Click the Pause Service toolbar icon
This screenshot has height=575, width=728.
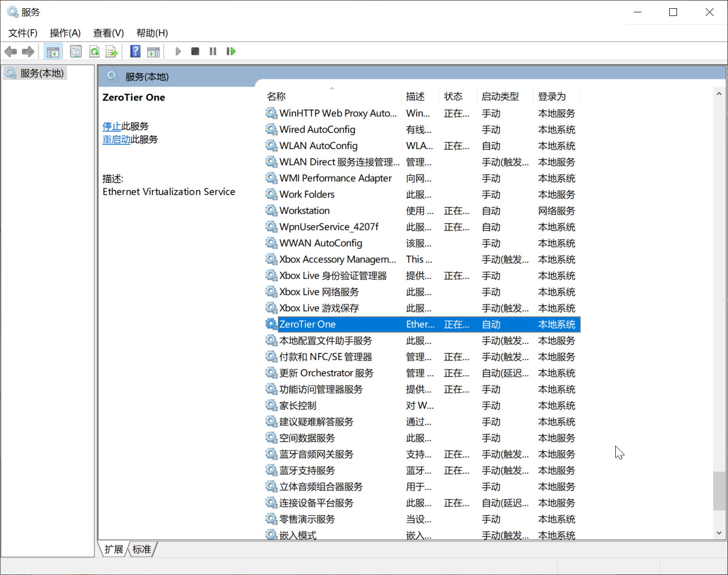213,52
